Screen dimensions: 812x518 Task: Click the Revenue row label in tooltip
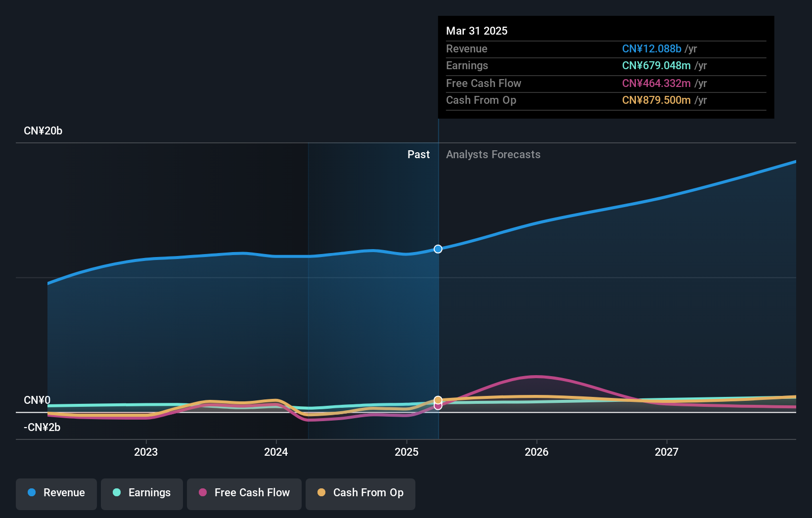pos(467,49)
